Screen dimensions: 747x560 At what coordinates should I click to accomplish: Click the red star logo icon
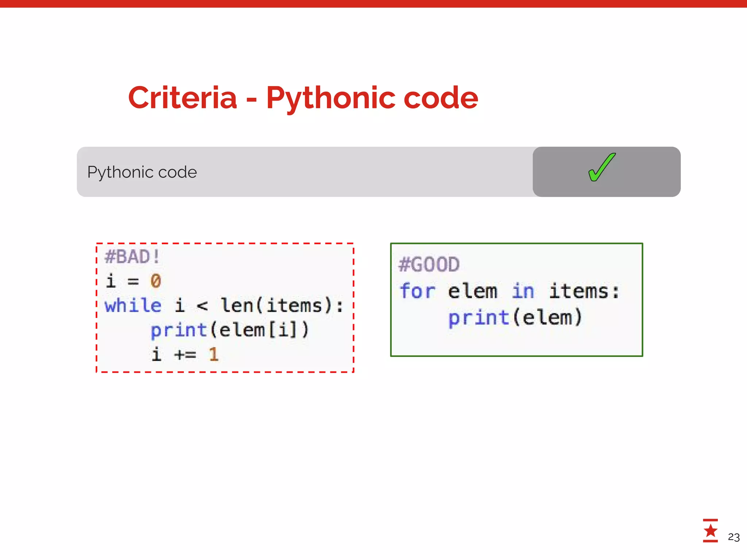point(710,530)
